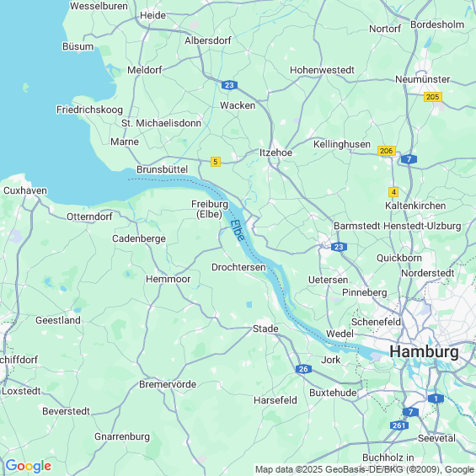Click the A23 highway shield near Wacken

(229, 85)
